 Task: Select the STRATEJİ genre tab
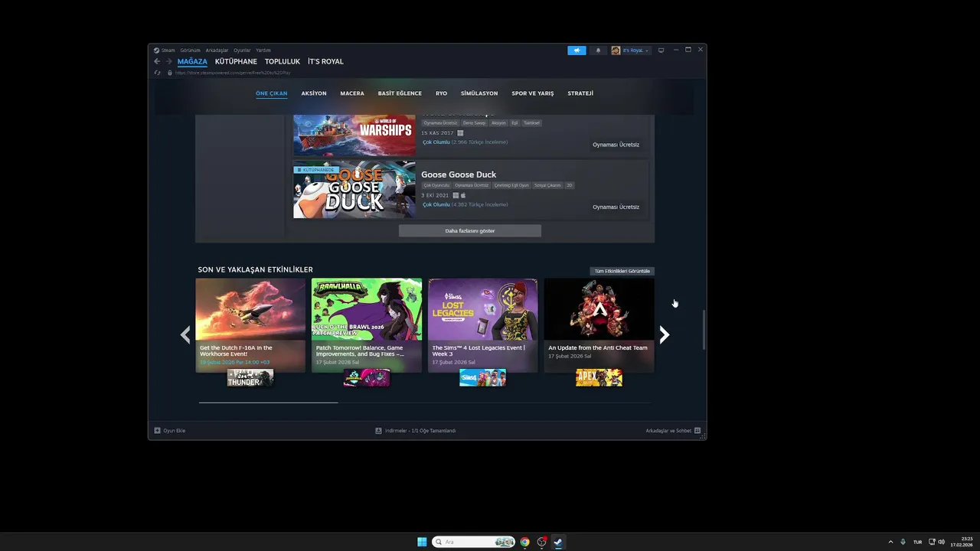pyautogui.click(x=580, y=93)
